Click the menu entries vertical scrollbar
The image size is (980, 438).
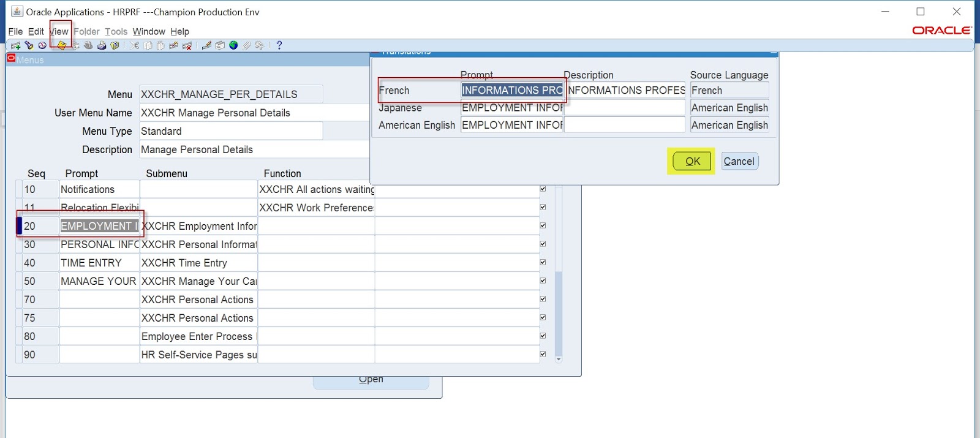[x=559, y=312]
